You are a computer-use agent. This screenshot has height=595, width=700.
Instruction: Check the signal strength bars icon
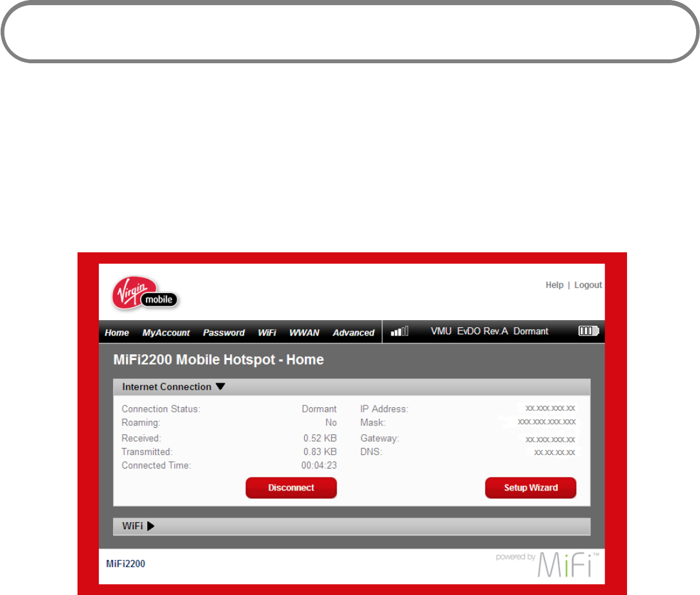[x=400, y=332]
